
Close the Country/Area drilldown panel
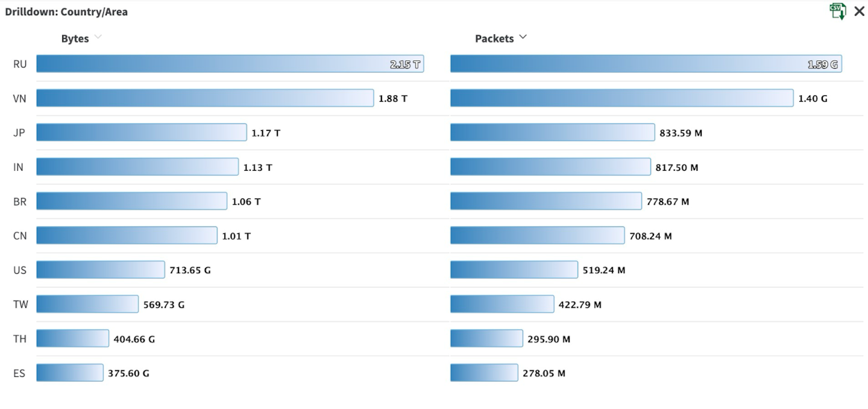coord(859,11)
